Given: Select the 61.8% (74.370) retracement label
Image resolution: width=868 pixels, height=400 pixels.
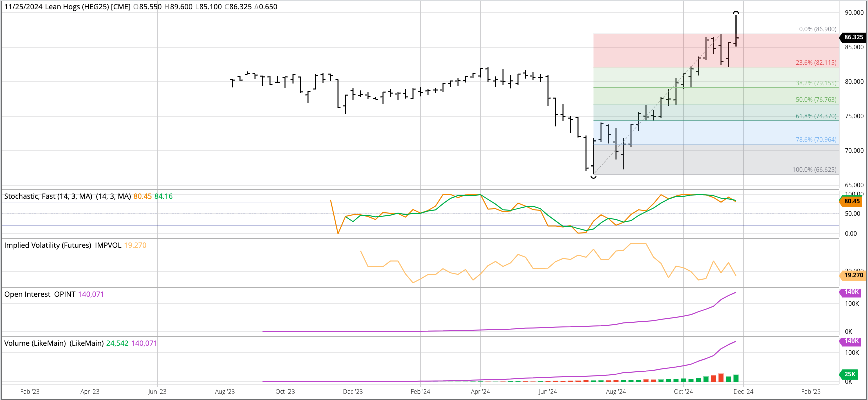Looking at the screenshot, I should pyautogui.click(x=816, y=116).
